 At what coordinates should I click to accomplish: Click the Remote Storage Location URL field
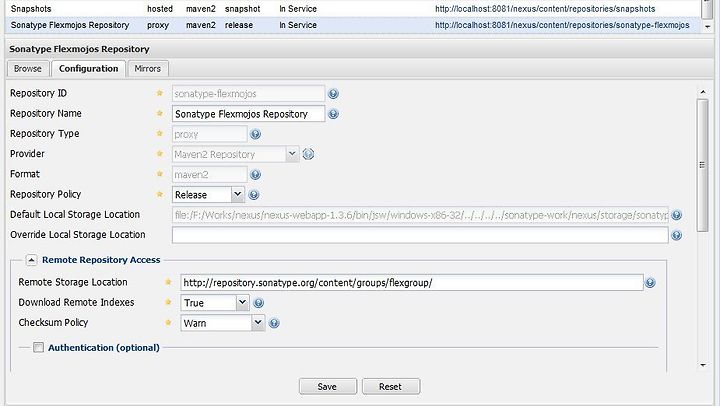[x=412, y=283]
